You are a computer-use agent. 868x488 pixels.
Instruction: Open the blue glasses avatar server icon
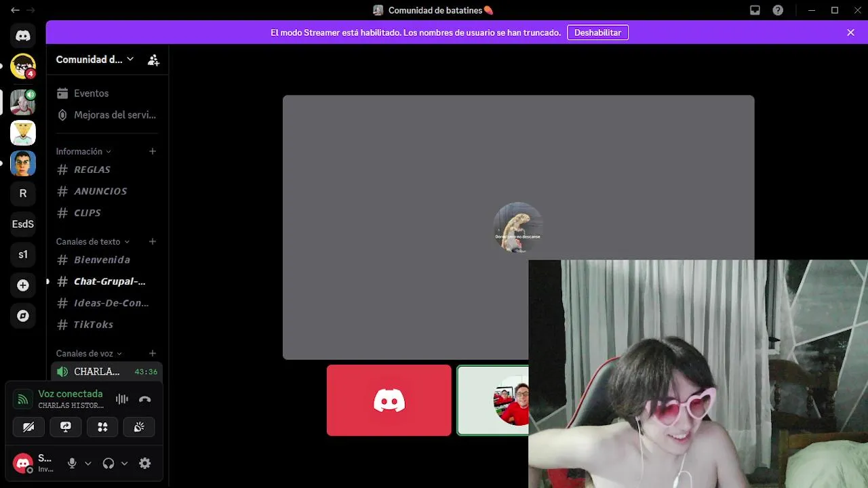coord(23,163)
